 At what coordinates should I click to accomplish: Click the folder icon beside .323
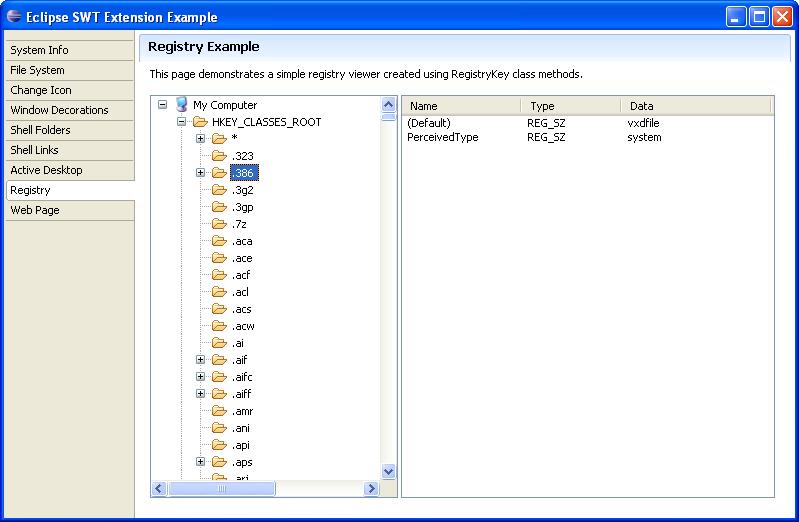[219, 155]
